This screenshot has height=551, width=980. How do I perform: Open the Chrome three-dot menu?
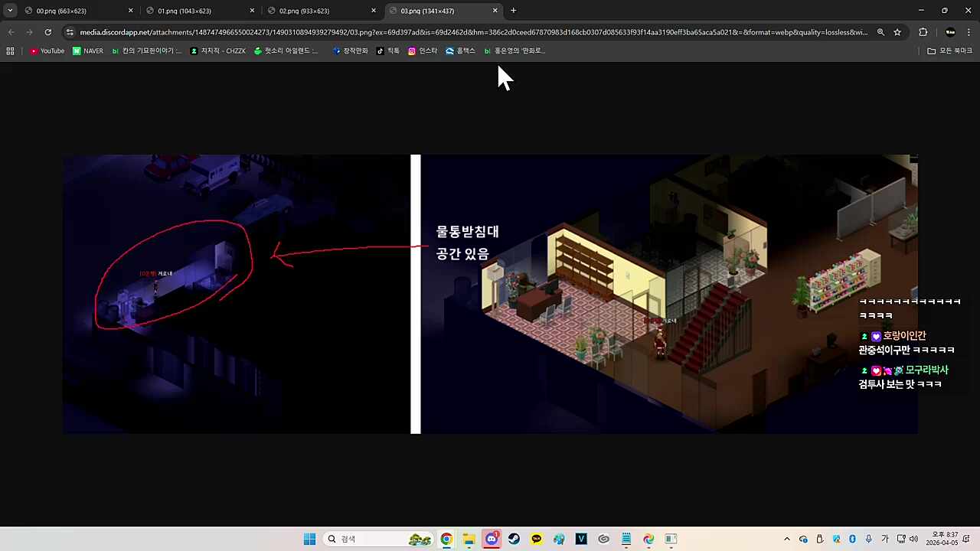tap(969, 32)
